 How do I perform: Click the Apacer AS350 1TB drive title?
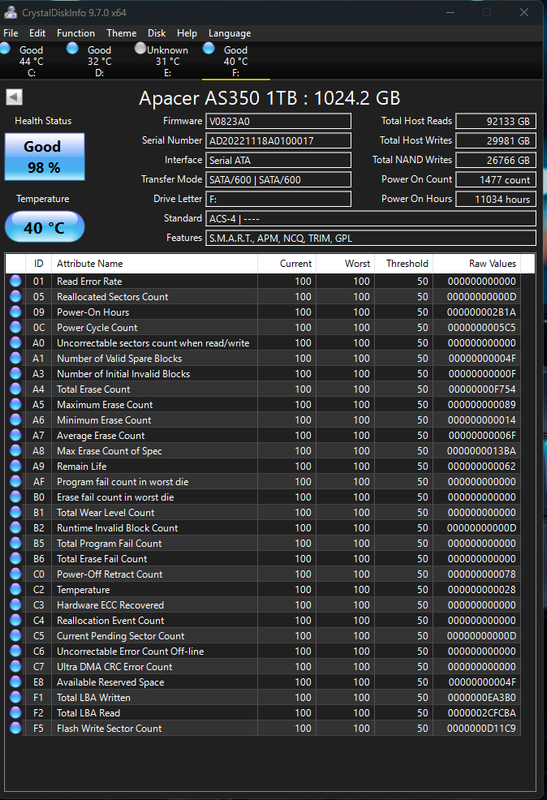point(269,98)
